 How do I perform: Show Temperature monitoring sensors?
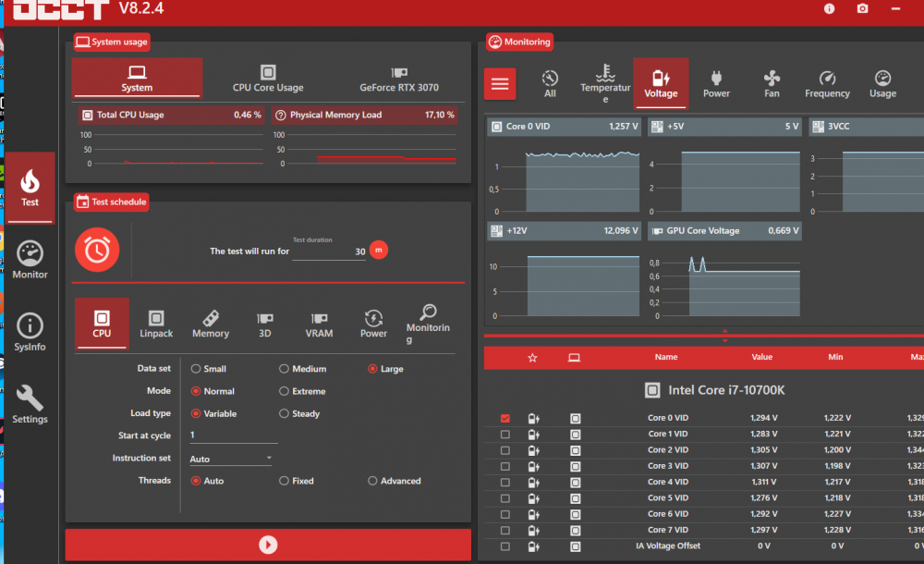[x=605, y=83]
